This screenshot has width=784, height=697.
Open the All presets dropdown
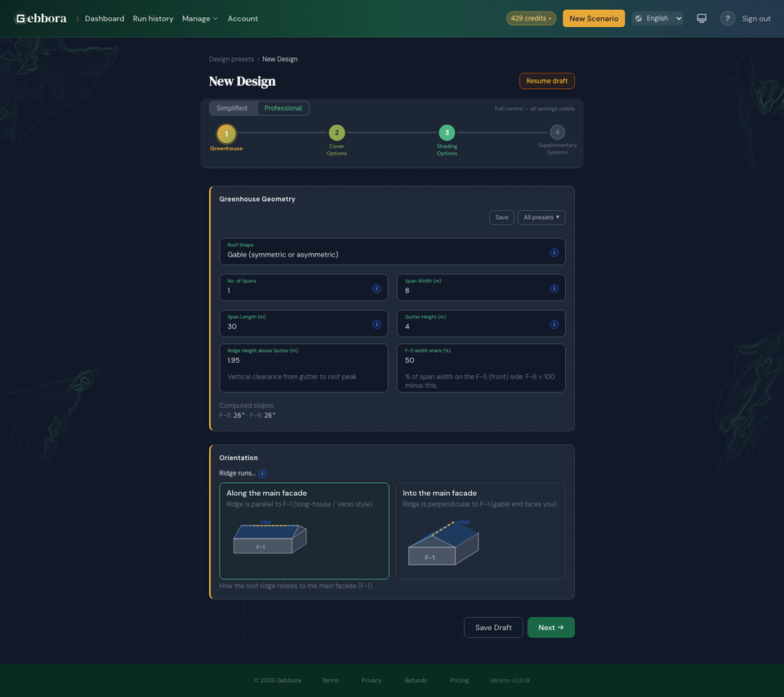tap(541, 217)
